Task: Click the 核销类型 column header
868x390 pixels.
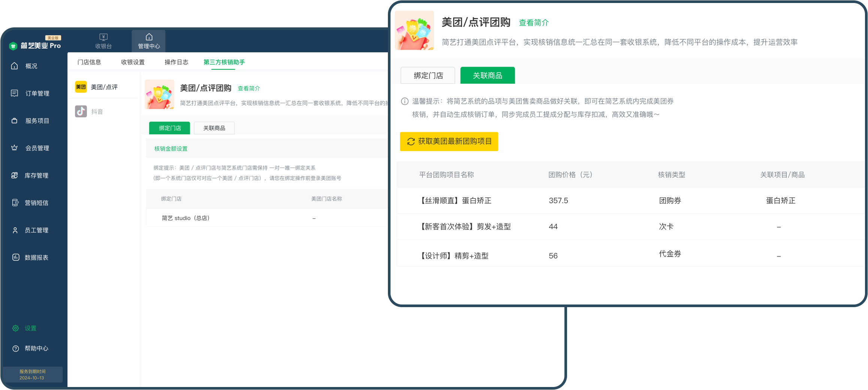Action: pyautogui.click(x=672, y=175)
